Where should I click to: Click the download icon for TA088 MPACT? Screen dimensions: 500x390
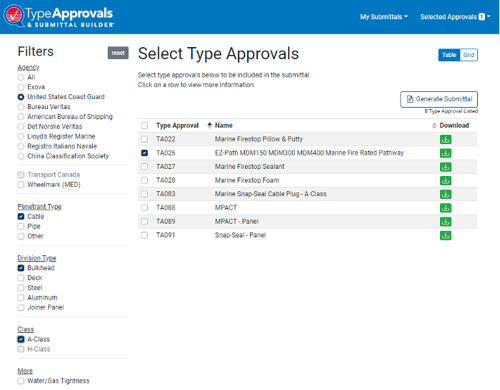445,208
